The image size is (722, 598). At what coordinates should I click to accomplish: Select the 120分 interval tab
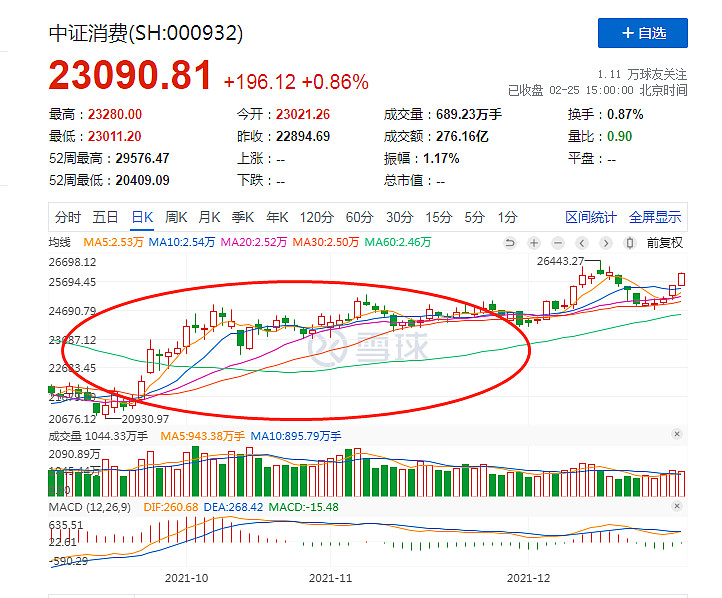coord(317,217)
